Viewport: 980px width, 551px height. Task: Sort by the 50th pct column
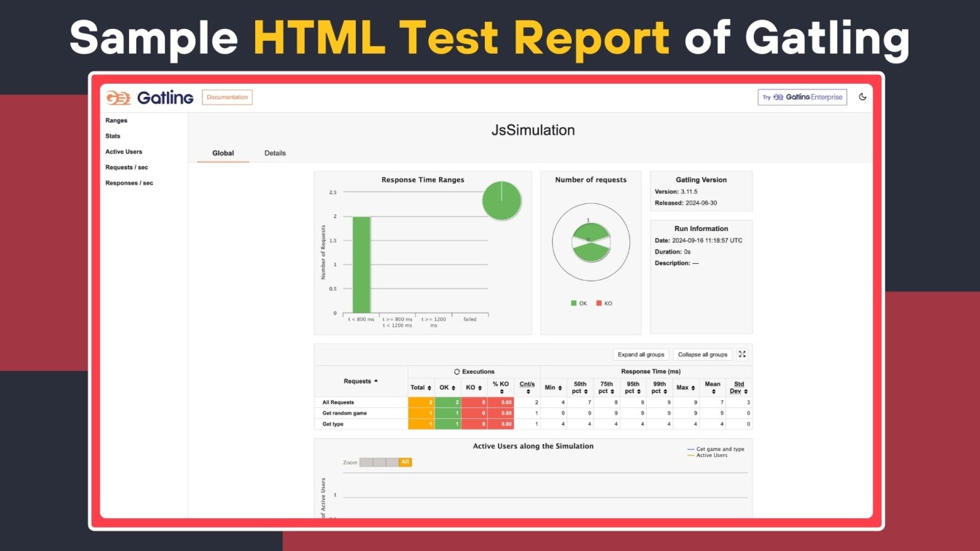coord(580,388)
